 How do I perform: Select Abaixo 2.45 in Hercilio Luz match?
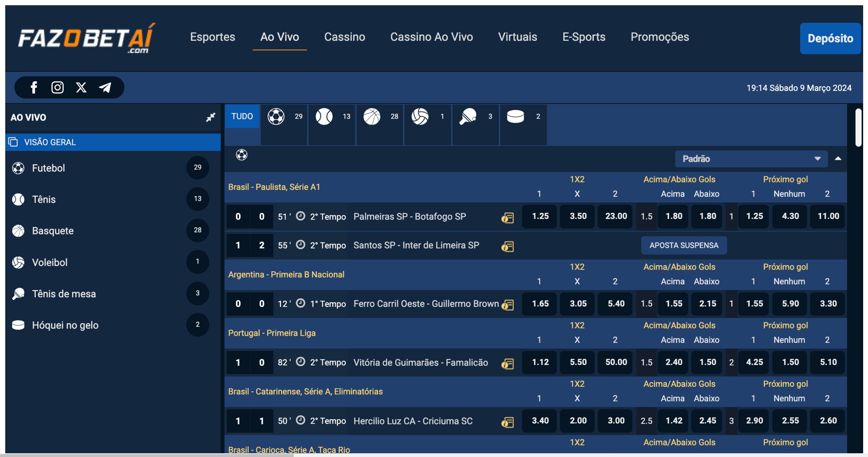coord(707,421)
